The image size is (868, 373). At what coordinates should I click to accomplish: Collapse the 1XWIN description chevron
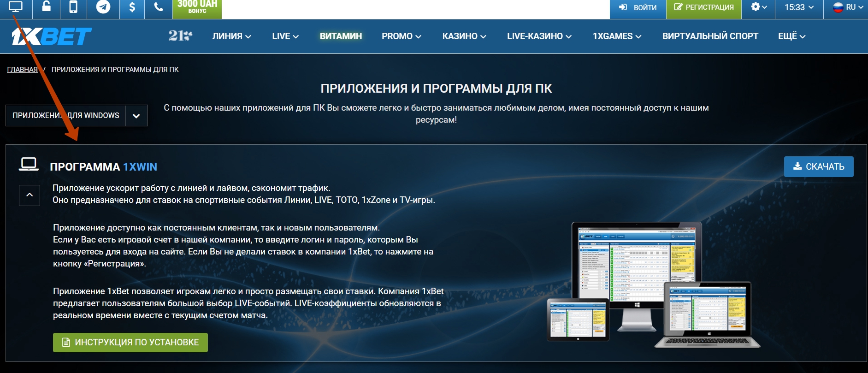30,195
